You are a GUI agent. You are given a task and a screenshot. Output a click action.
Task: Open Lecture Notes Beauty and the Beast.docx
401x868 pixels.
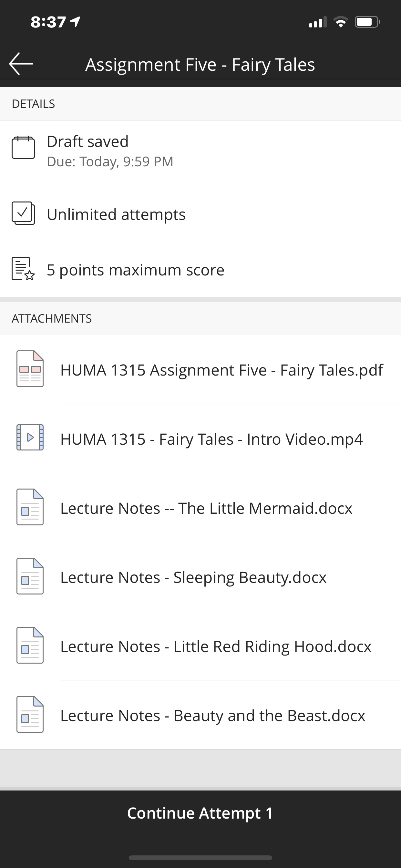tap(213, 715)
